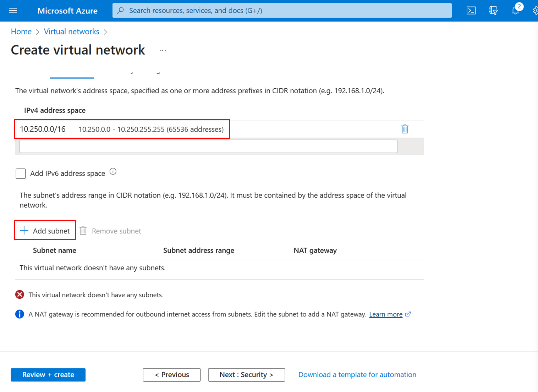
Task: Click the search resources bar
Action: click(x=282, y=10)
